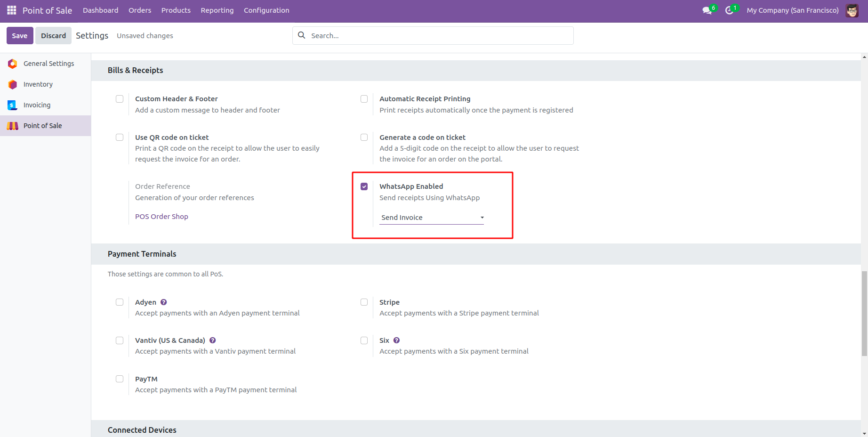This screenshot has width=868, height=437.
Task: Enable the Stripe payment terminal checkbox
Action: point(364,302)
